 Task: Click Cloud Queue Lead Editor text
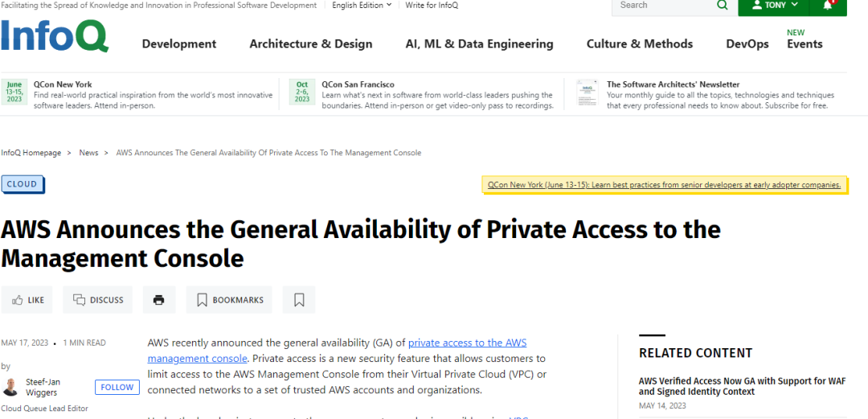(x=44, y=409)
